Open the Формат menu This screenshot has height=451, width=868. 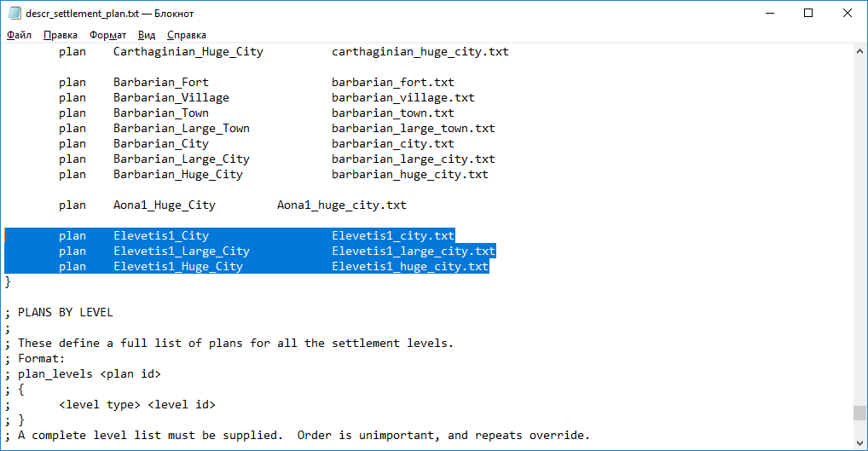pos(108,35)
